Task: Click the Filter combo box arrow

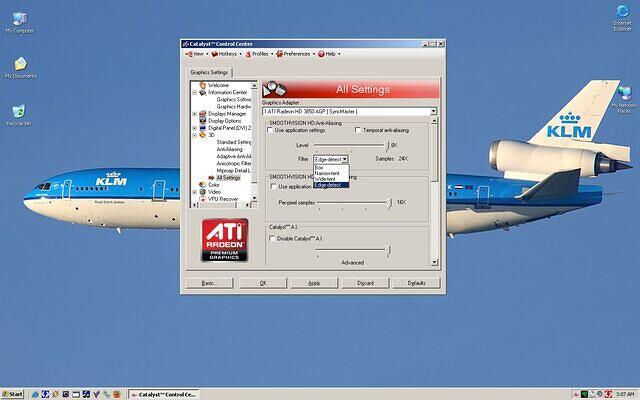Action: (x=345, y=159)
